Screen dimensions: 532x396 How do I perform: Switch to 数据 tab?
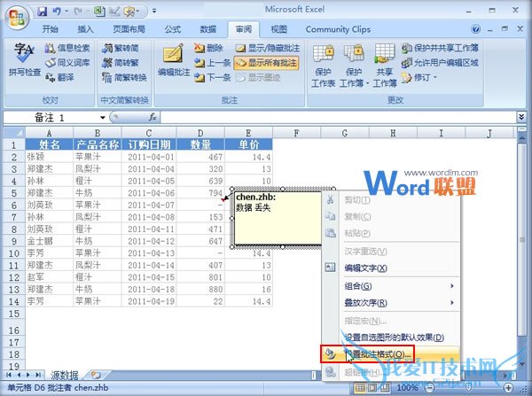208,29
